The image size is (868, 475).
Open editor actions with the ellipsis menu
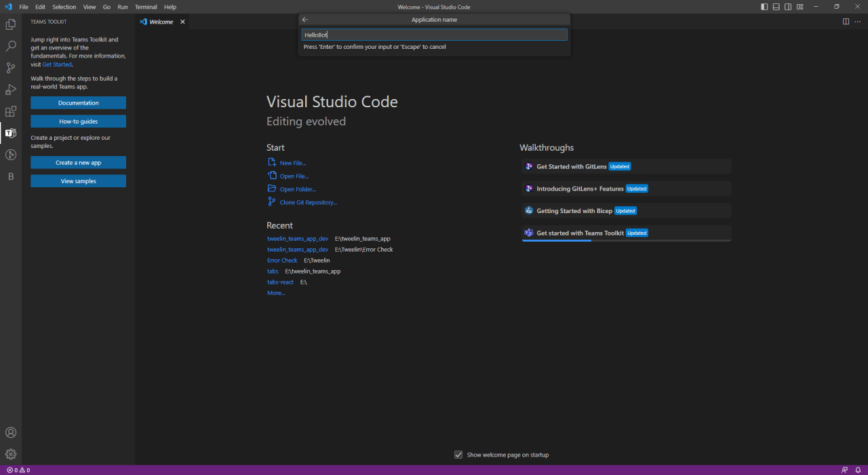(x=857, y=21)
